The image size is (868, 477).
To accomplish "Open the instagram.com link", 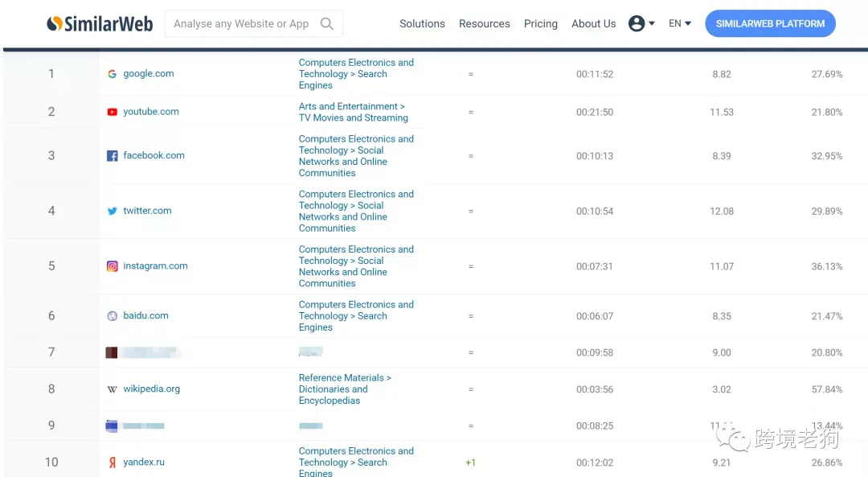I will point(156,266).
